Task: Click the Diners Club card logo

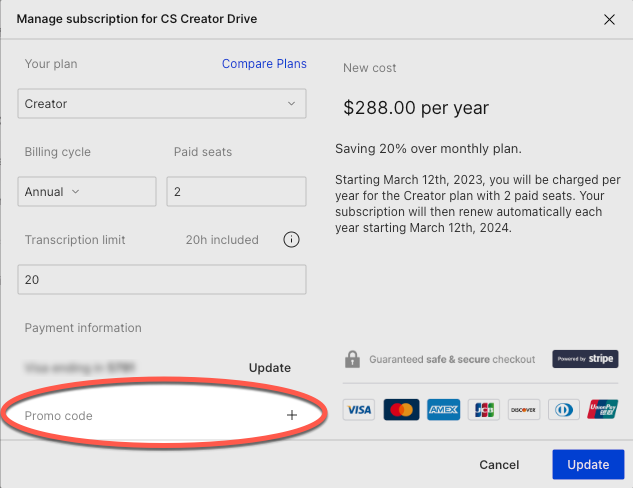Action: 563,409
